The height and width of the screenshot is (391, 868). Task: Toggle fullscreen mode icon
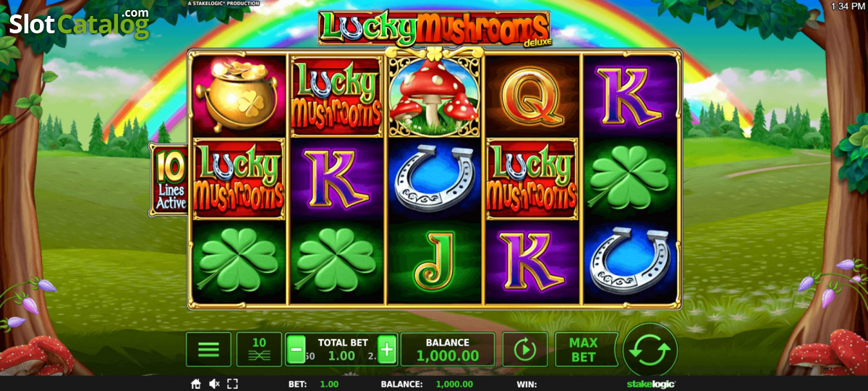[x=232, y=384]
